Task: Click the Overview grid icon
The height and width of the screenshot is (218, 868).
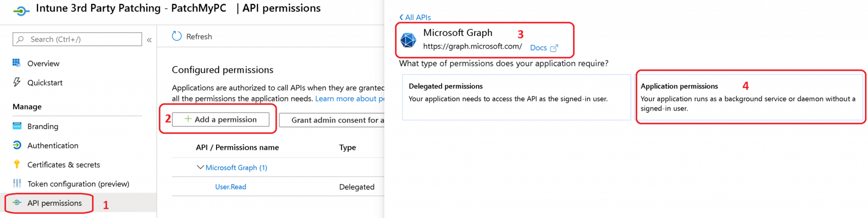Action: click(16, 63)
